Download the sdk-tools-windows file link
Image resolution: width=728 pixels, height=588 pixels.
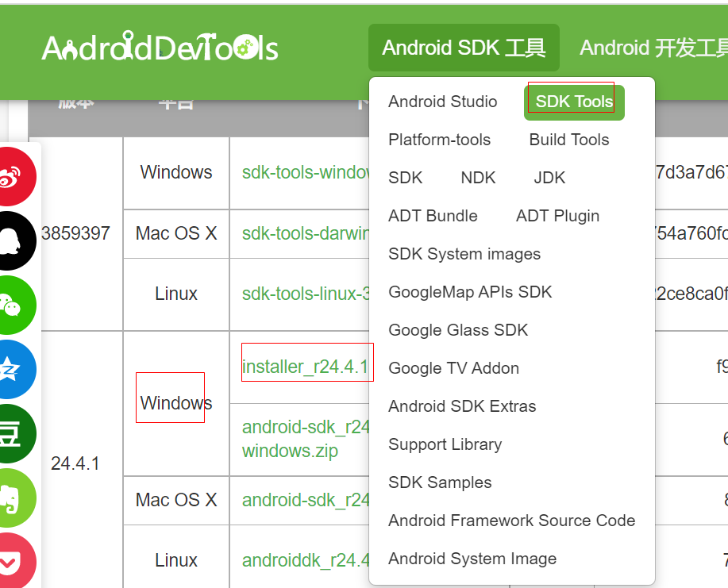tap(306, 172)
